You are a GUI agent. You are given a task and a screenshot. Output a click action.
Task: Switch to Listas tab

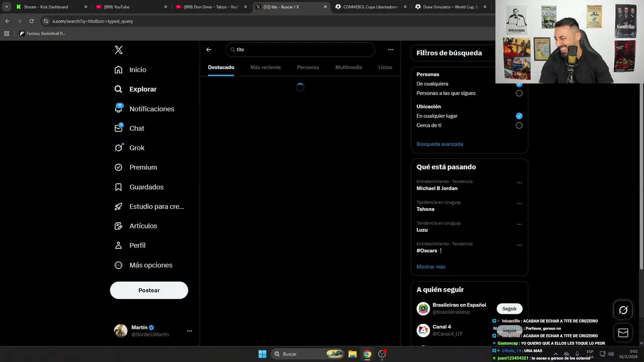385,67
